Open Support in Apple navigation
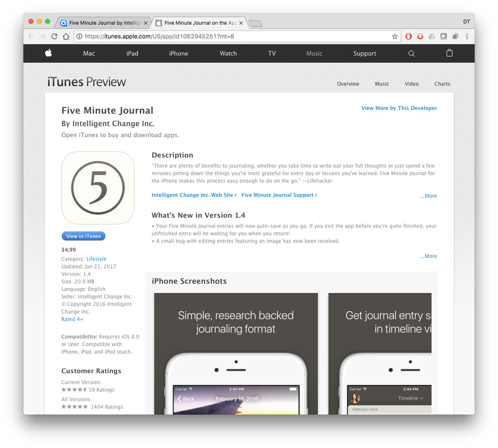This screenshot has width=498, height=448. (365, 53)
